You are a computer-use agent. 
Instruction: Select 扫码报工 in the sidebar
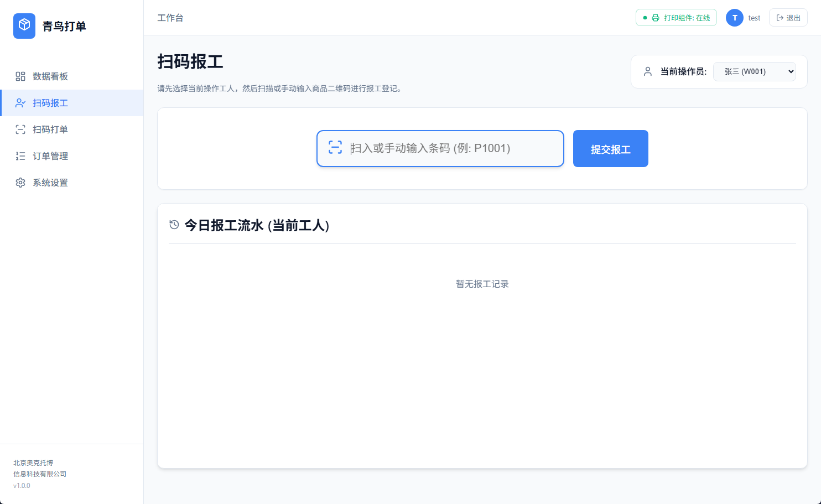point(72,103)
